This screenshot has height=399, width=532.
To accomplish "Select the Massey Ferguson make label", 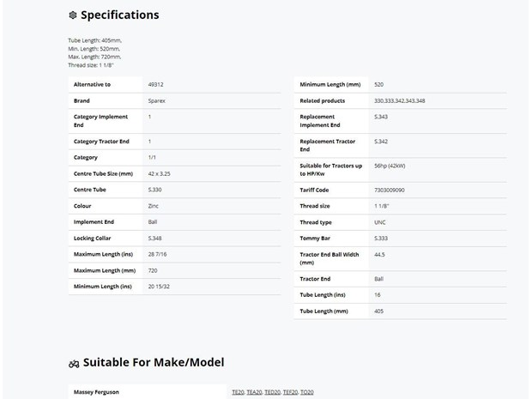I will [96, 392].
